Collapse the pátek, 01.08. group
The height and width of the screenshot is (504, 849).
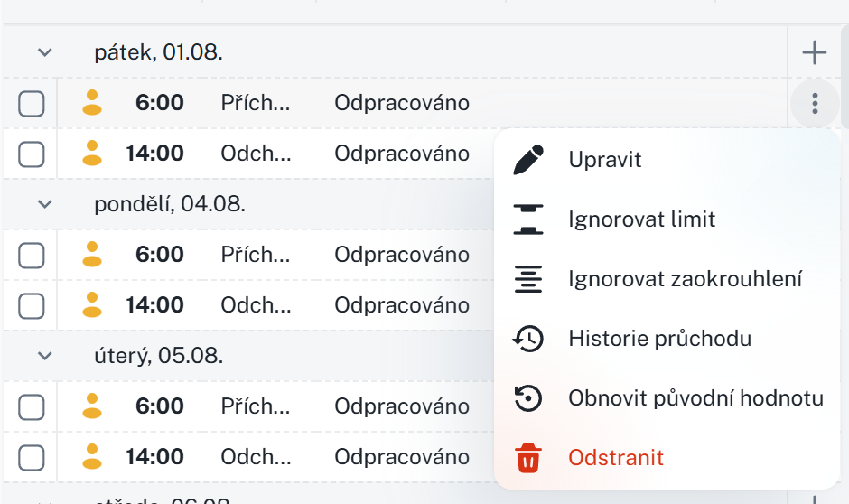pos(45,52)
